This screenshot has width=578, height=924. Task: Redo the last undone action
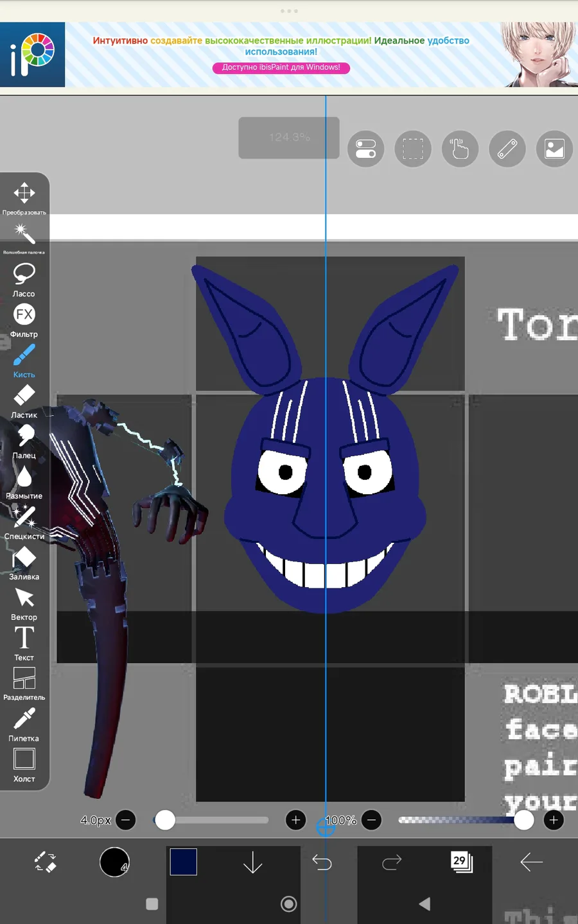(392, 862)
